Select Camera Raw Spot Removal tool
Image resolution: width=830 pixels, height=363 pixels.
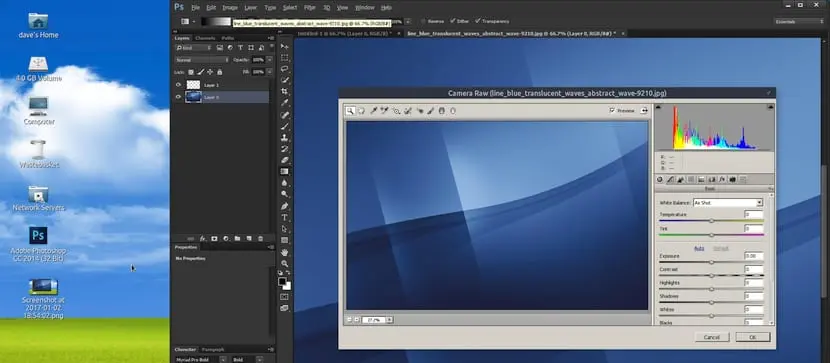tap(408, 111)
